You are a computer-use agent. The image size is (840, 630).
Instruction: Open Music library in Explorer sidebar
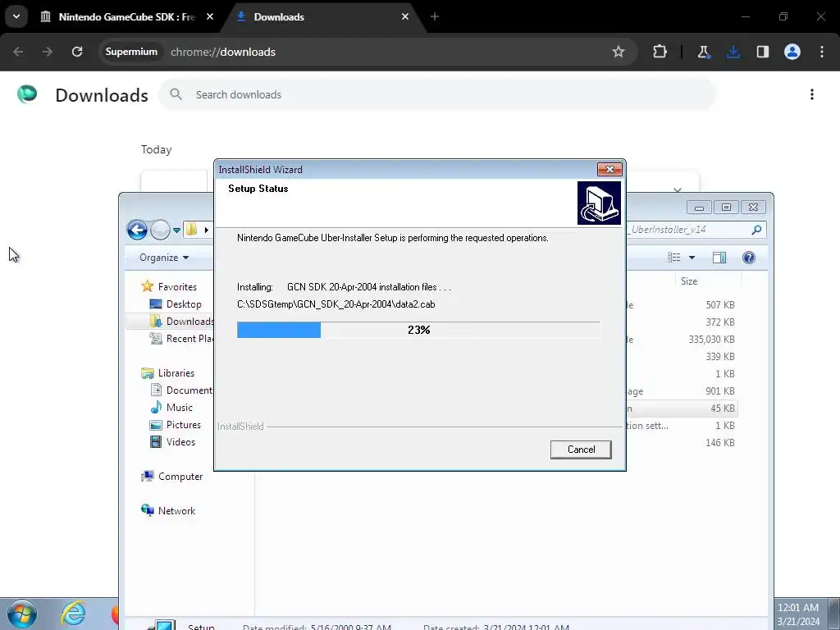[171, 408]
